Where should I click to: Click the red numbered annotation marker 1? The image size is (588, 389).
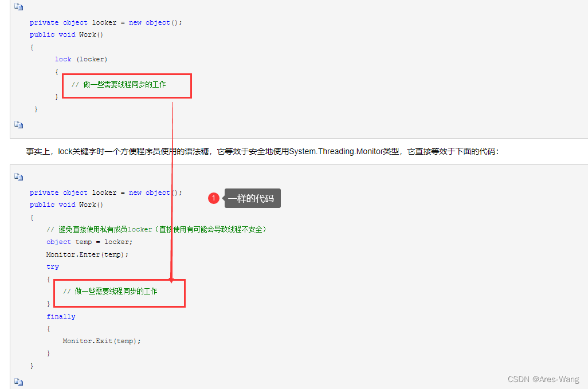[x=214, y=198]
